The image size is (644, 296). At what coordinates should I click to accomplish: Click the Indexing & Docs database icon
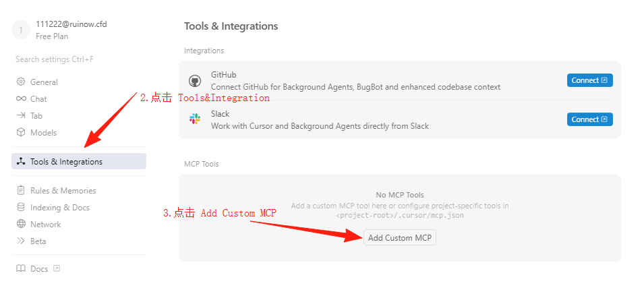(20, 207)
